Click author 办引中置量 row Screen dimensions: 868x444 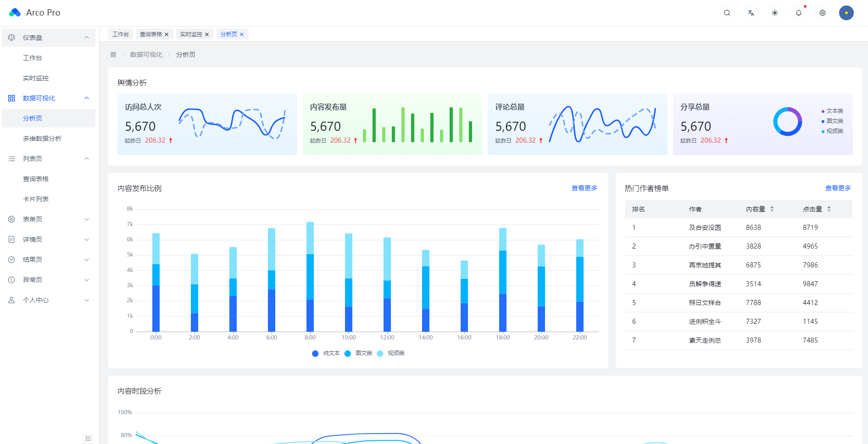pyautogui.click(x=739, y=246)
